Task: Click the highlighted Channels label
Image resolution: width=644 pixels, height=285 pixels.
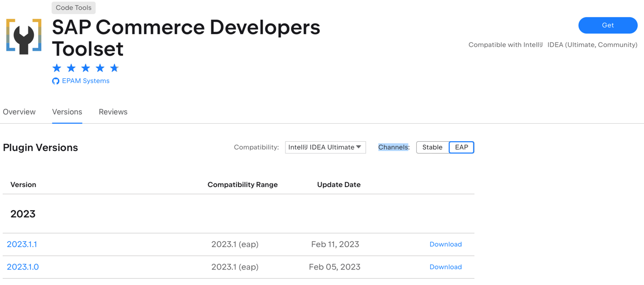Action: point(394,147)
